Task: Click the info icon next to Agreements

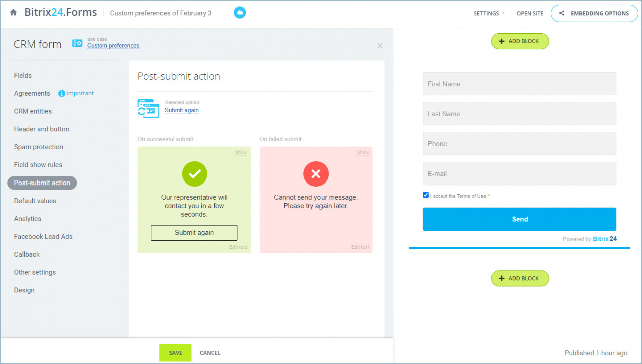Action: [62, 93]
